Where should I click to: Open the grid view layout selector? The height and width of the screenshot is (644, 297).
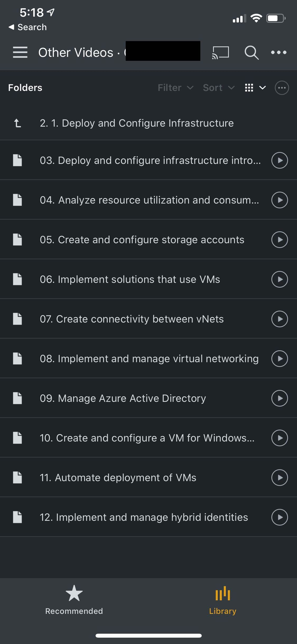255,88
